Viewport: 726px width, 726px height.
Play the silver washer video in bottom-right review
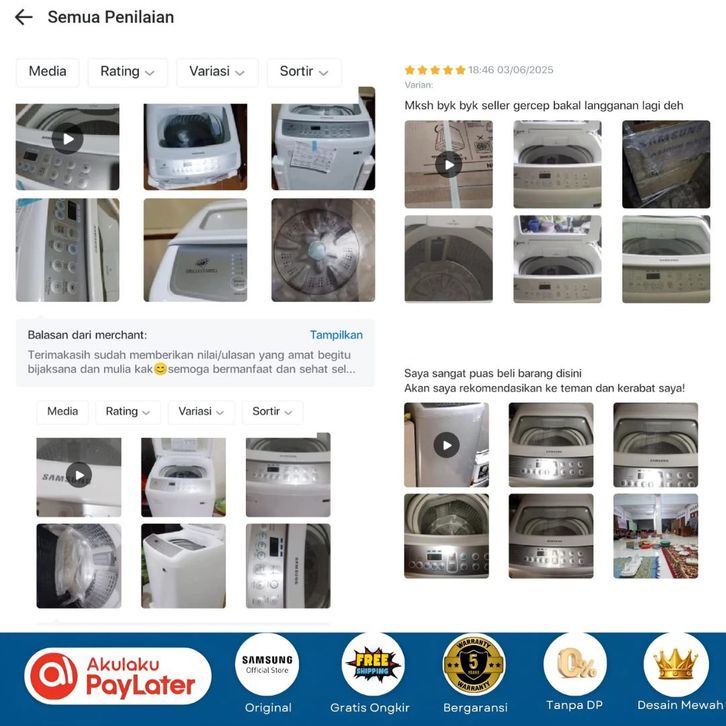[x=446, y=445]
